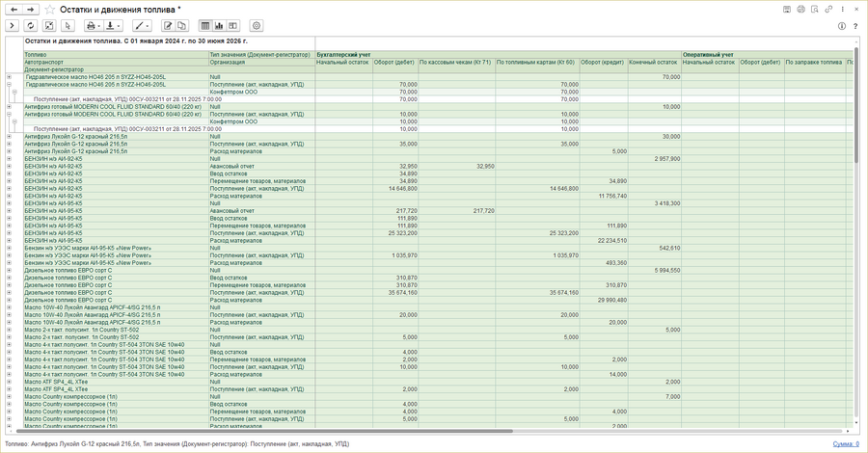Image resolution: width=868 pixels, height=453 pixels.
Task: Click the edit document pencil icon
Action: [x=167, y=25]
